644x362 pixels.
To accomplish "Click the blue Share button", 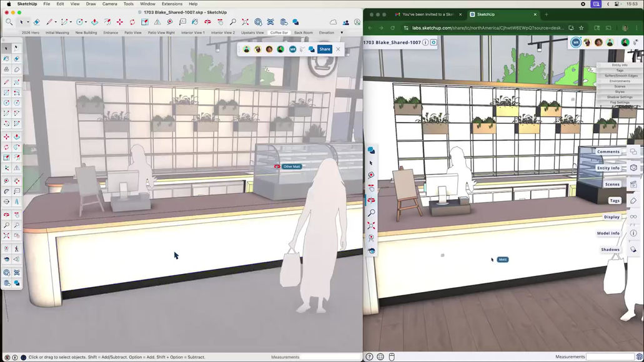I will [x=324, y=49].
